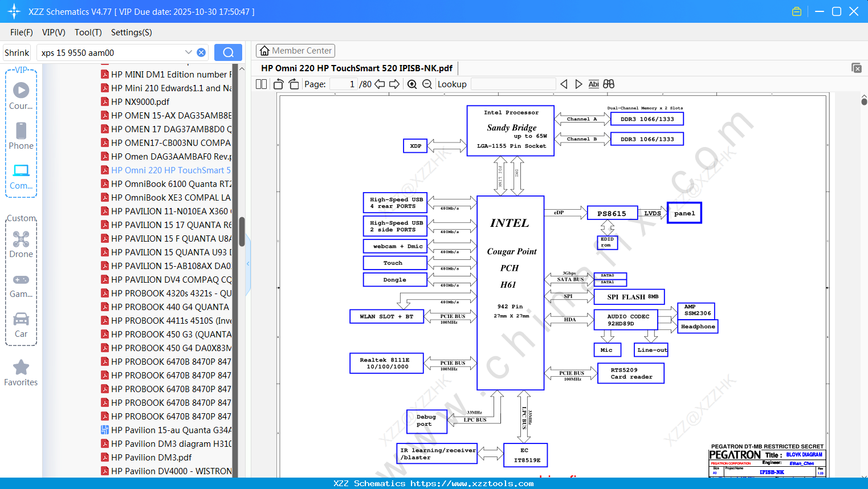Open Member Center
Viewport: 868px width, 489px height.
coord(295,51)
